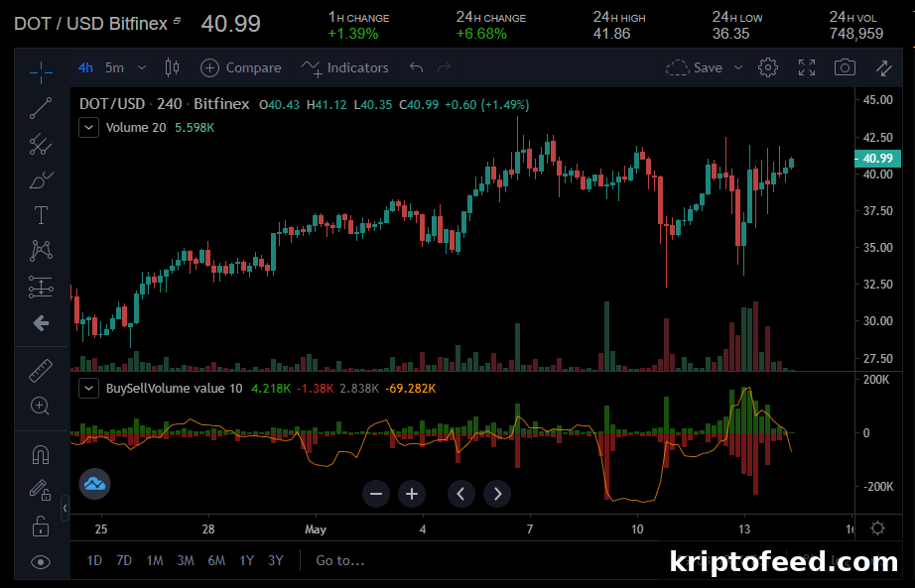This screenshot has width=915, height=588.
Task: Click the current price label 40.99
Action: coord(877,158)
